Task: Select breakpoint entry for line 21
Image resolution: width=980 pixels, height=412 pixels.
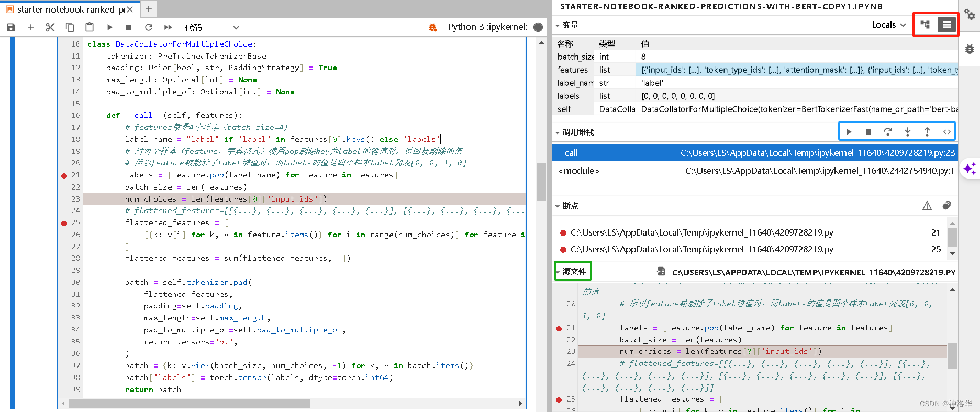Action: coord(751,232)
